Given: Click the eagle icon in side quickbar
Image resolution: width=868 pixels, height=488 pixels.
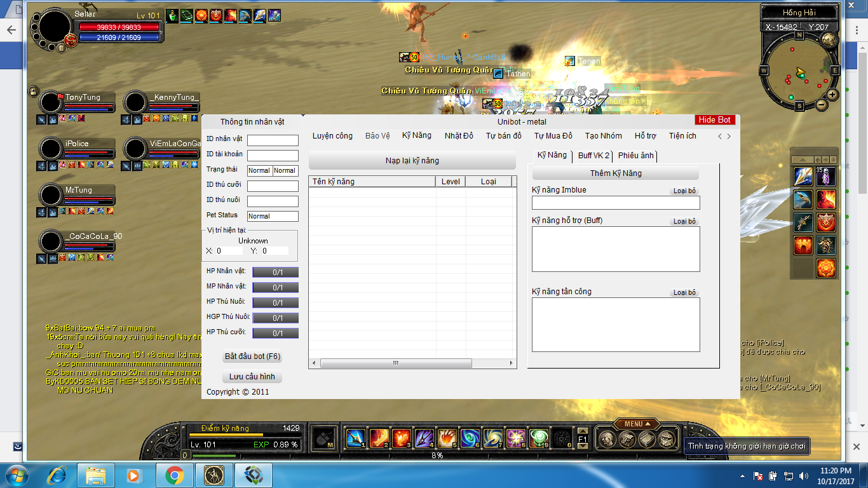Looking at the screenshot, I should point(803,200).
